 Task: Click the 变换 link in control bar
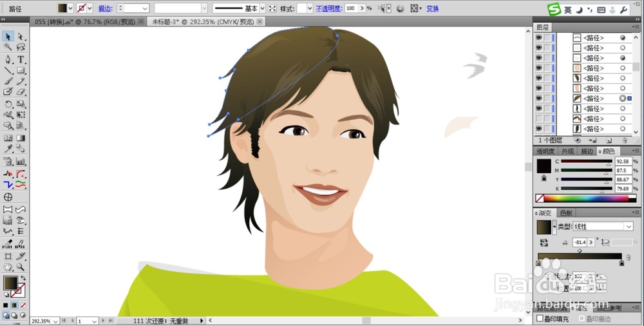tap(433, 8)
